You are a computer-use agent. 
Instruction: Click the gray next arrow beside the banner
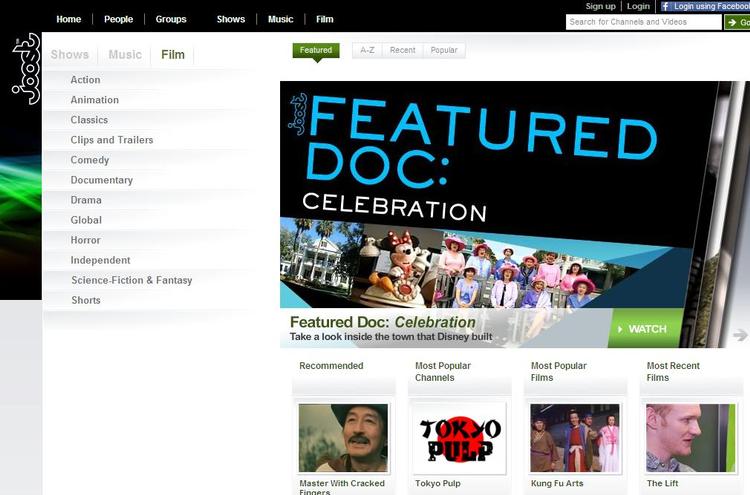coord(740,335)
